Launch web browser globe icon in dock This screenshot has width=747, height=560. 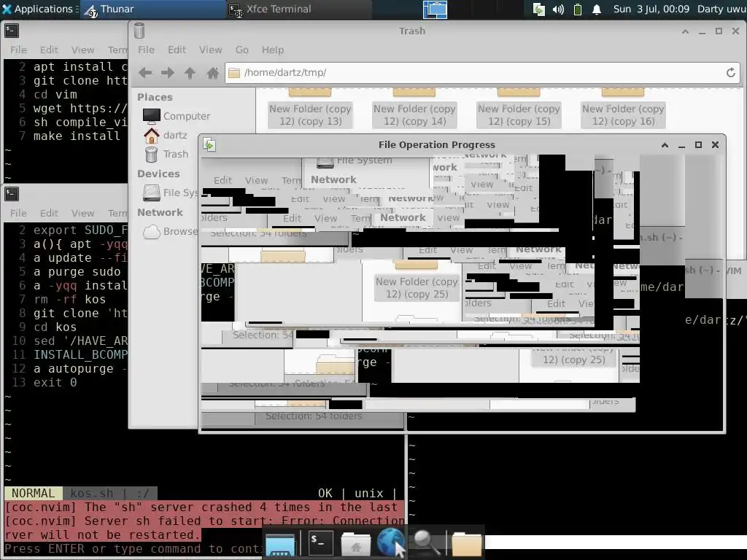coord(390,542)
